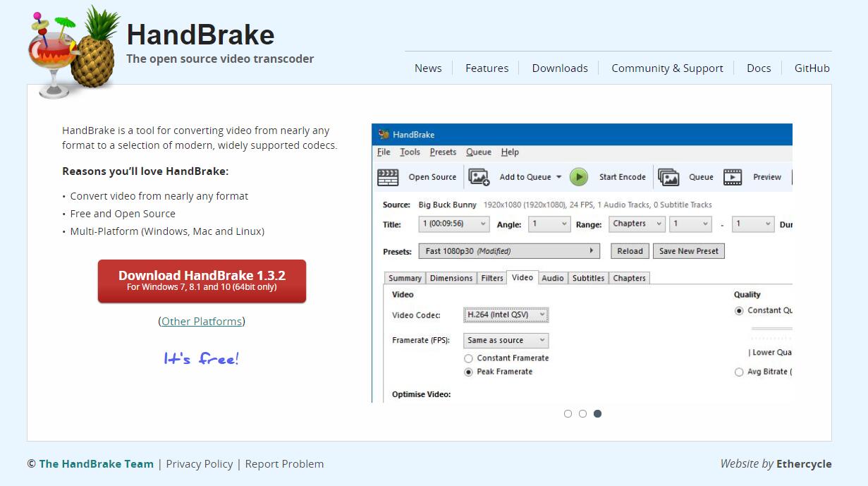Show the first carousel slide dot
Image resolution: width=868 pixels, height=486 pixels.
[x=568, y=414]
